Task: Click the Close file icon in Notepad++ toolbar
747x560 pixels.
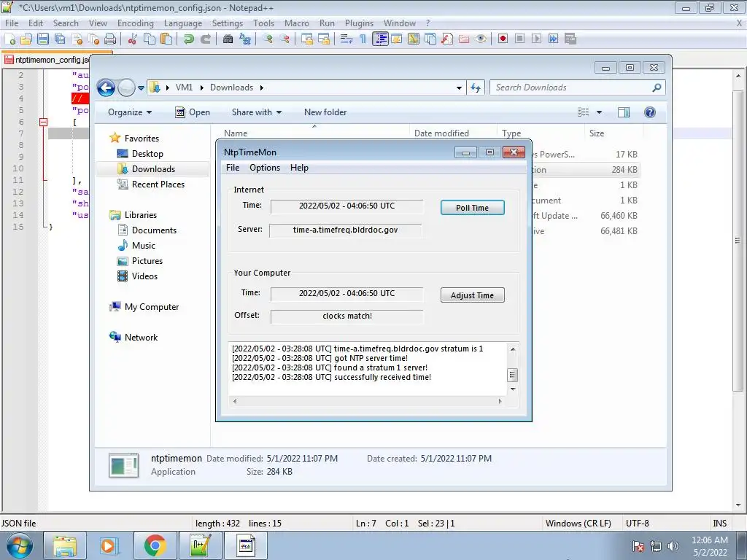Action: coord(77,39)
